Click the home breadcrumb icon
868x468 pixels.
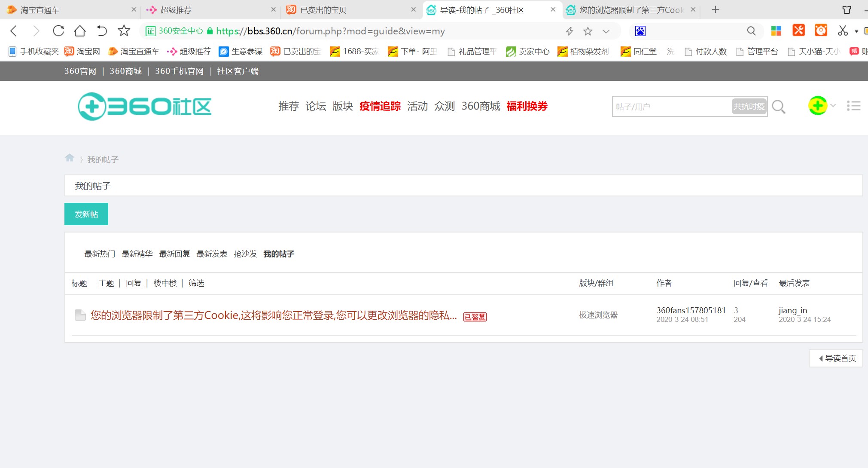click(70, 158)
